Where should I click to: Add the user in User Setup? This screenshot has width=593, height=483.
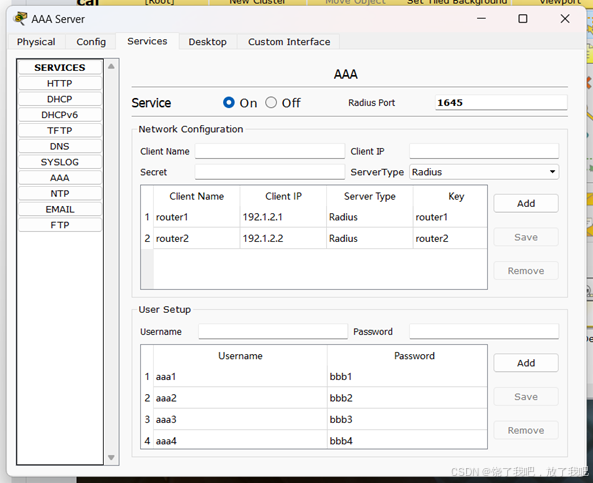tap(526, 363)
